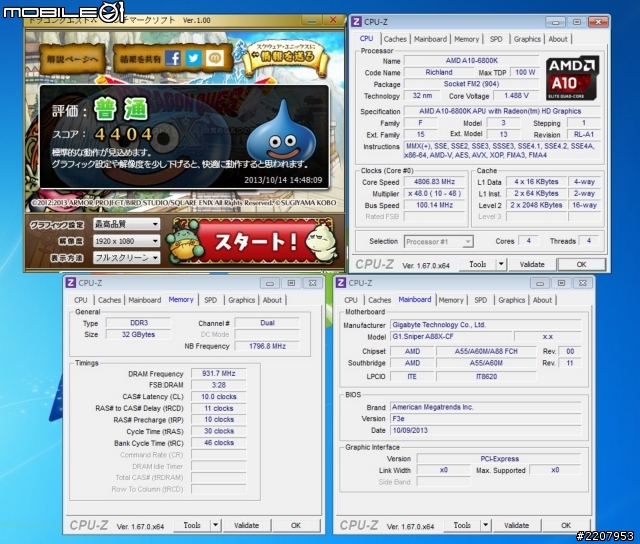Click the Gigabyte Technology manufacturer field
Image resolution: width=640 pixels, height=544 pixels.
[486, 325]
